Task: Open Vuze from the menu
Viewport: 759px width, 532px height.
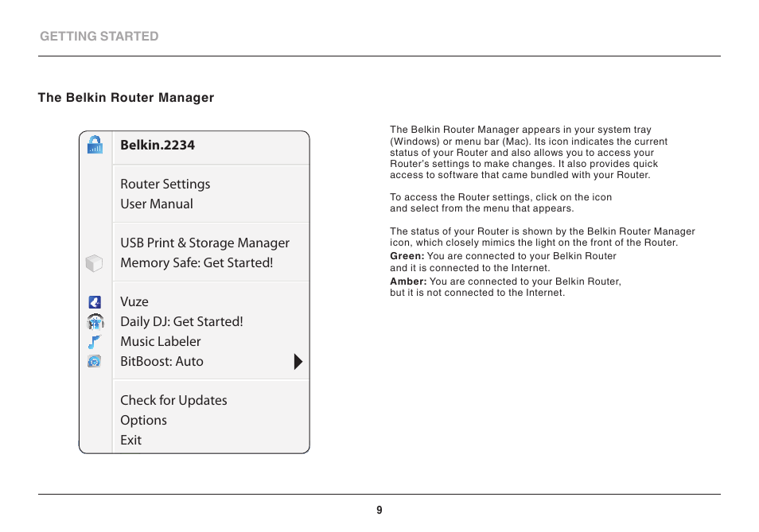Action: (134, 302)
